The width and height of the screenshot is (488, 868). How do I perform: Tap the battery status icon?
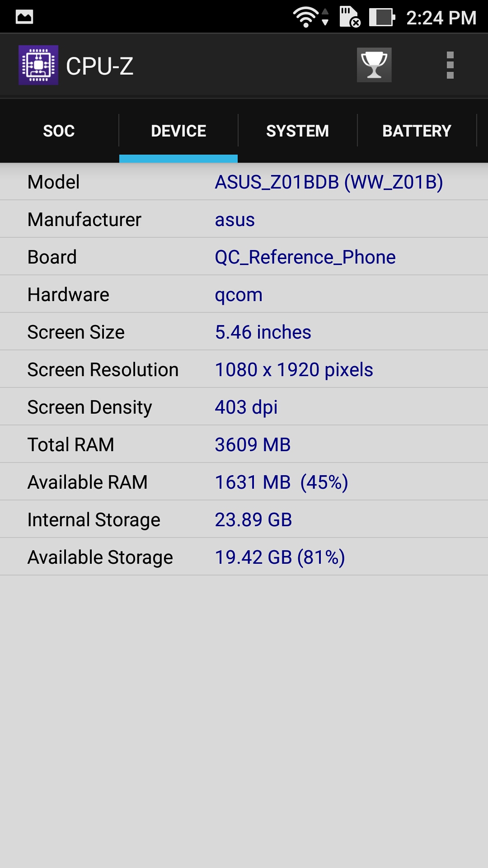click(382, 18)
